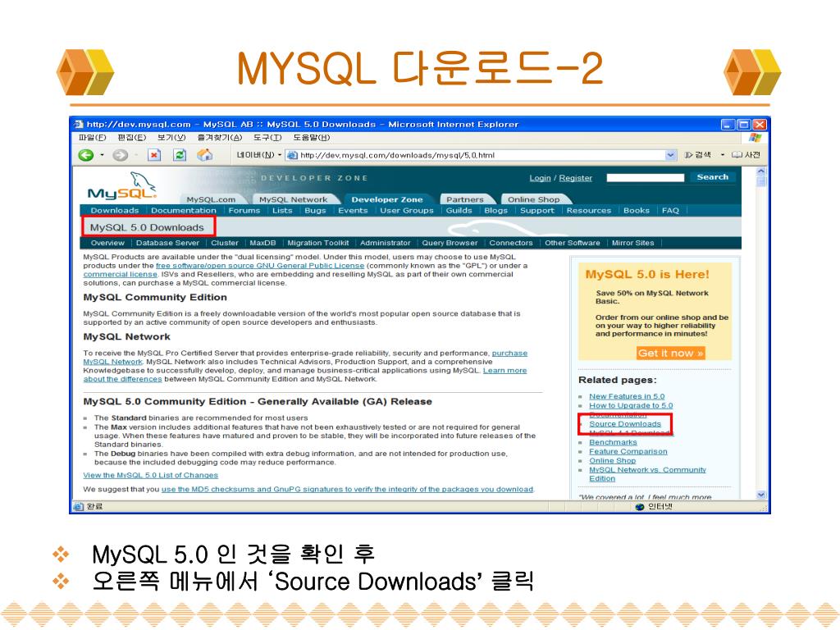Open User Groups in the navigation bar
The image size is (840, 630).
pos(407,211)
